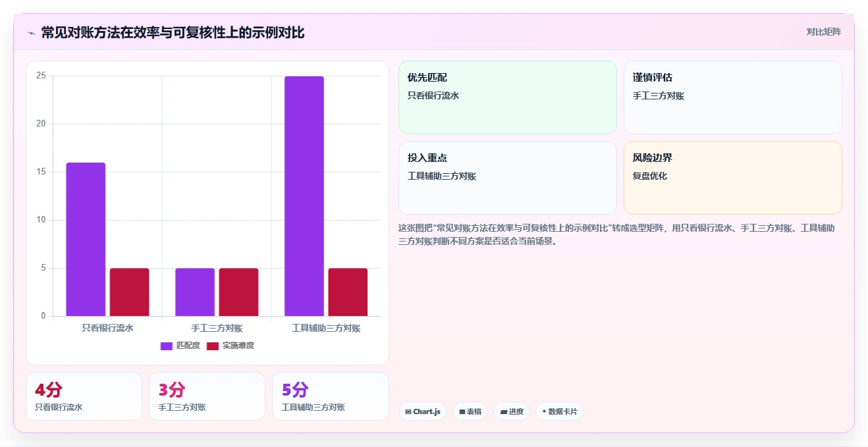Click the 表格 tag
This screenshot has height=447, width=868.
click(470, 411)
